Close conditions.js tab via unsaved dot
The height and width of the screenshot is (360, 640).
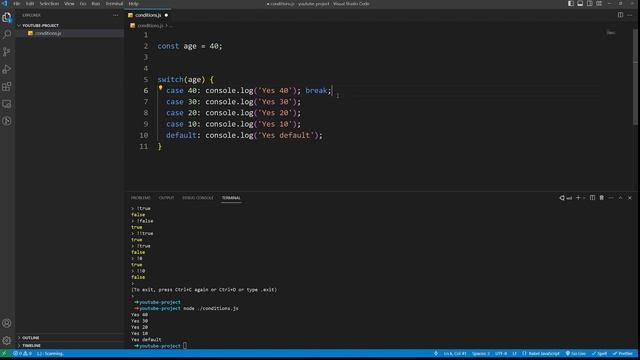[x=166, y=15]
